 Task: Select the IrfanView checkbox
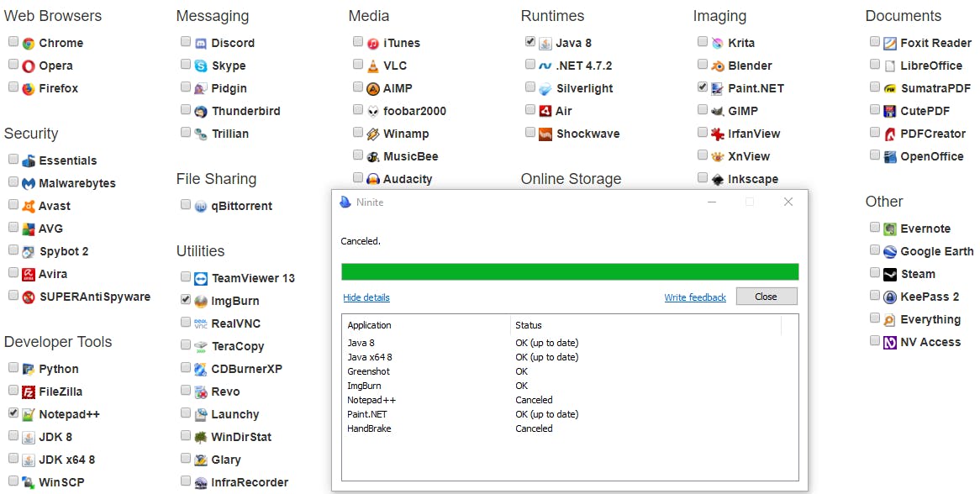tap(703, 133)
